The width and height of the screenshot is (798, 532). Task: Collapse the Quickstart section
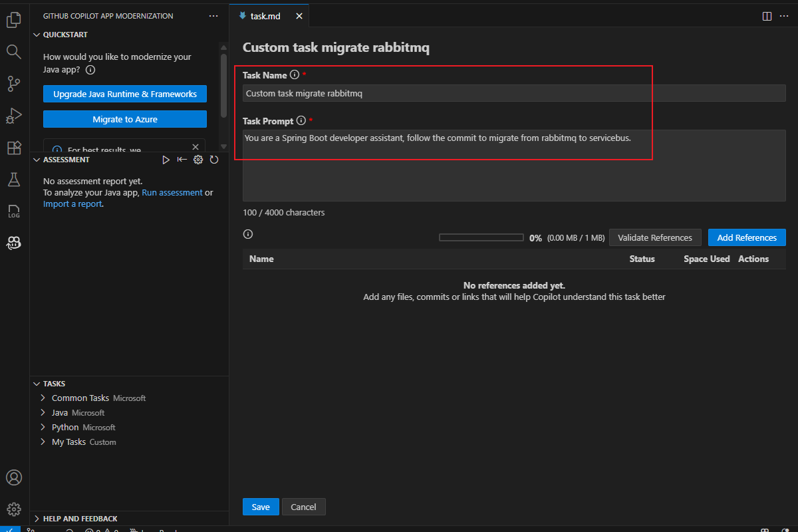point(38,34)
